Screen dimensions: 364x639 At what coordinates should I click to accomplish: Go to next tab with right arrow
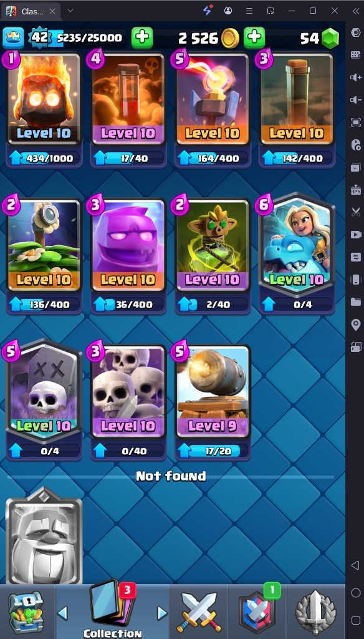(162, 613)
